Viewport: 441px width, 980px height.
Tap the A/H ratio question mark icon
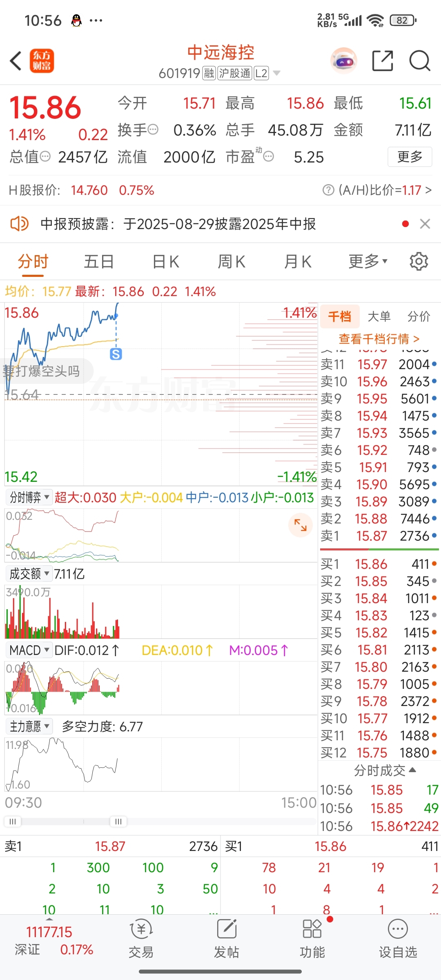[328, 190]
